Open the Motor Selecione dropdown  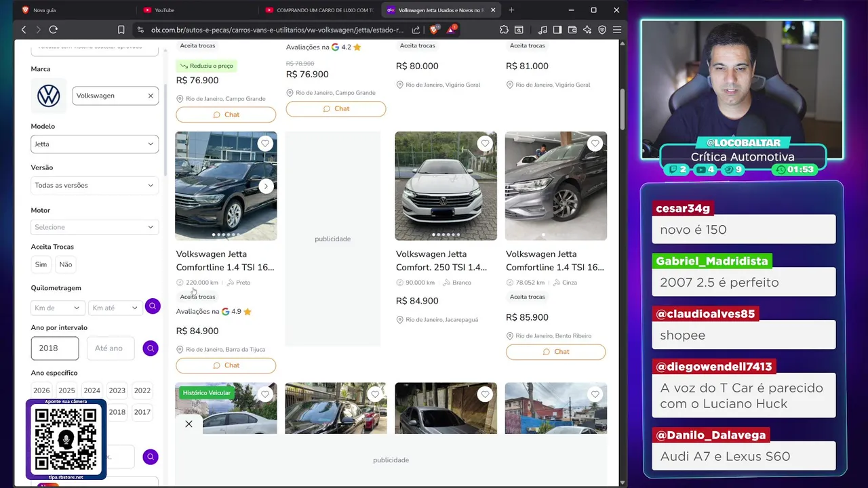(94, 227)
